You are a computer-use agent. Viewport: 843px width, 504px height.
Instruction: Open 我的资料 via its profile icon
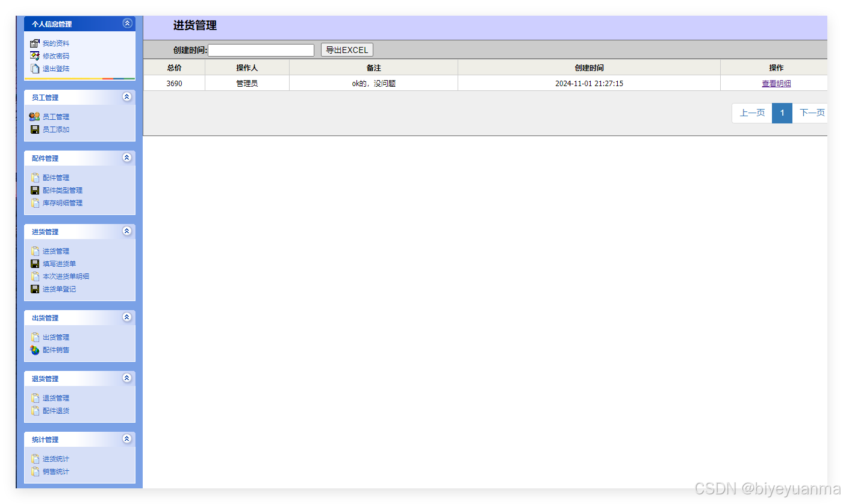click(x=34, y=43)
